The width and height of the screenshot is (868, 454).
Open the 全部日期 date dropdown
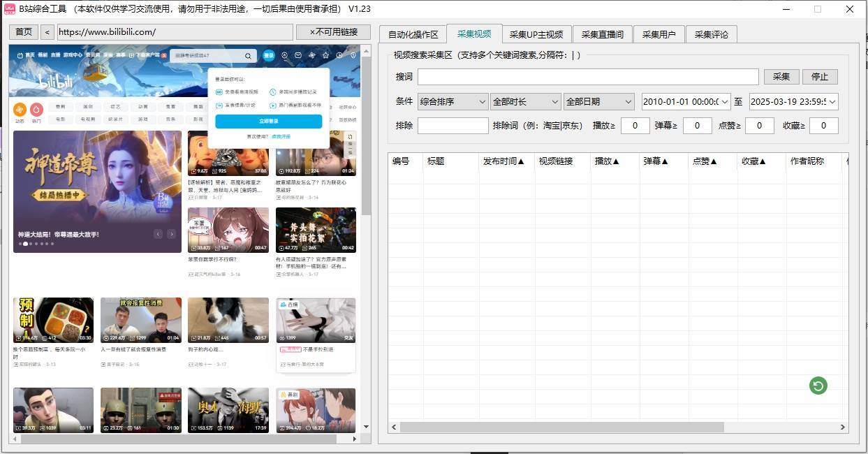pos(598,102)
